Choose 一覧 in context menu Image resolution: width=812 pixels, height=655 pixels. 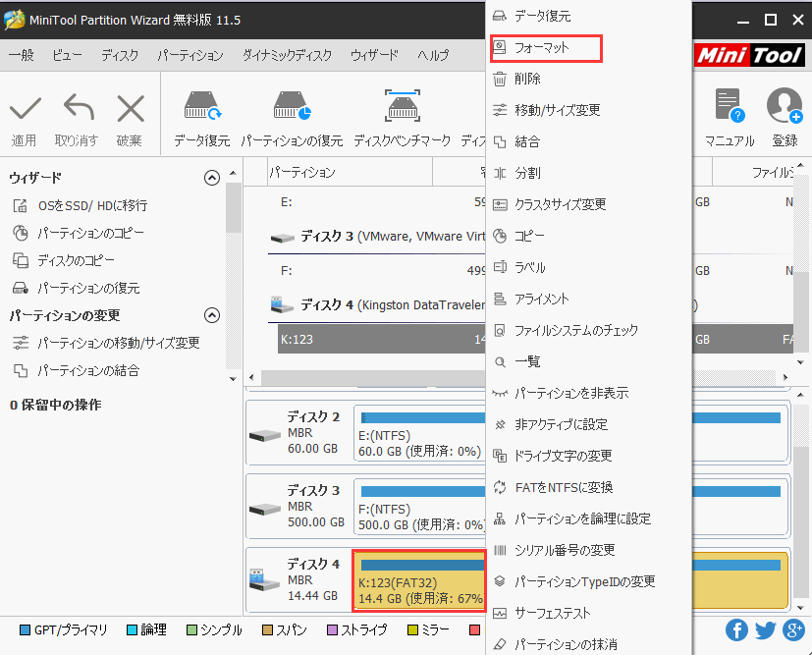tap(589, 361)
